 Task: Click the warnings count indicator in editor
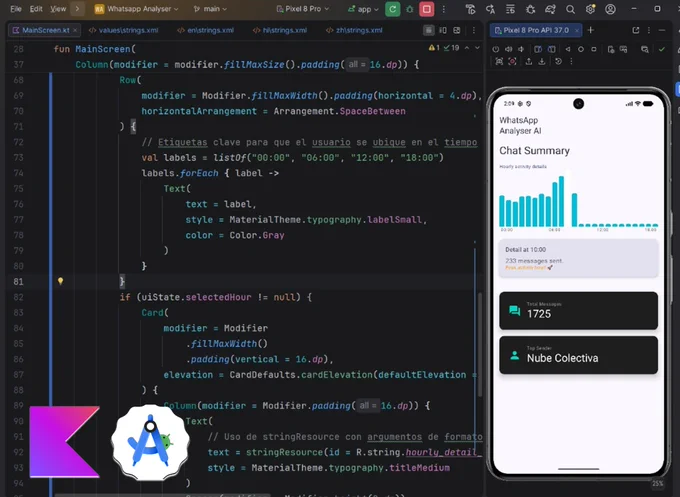tap(434, 48)
